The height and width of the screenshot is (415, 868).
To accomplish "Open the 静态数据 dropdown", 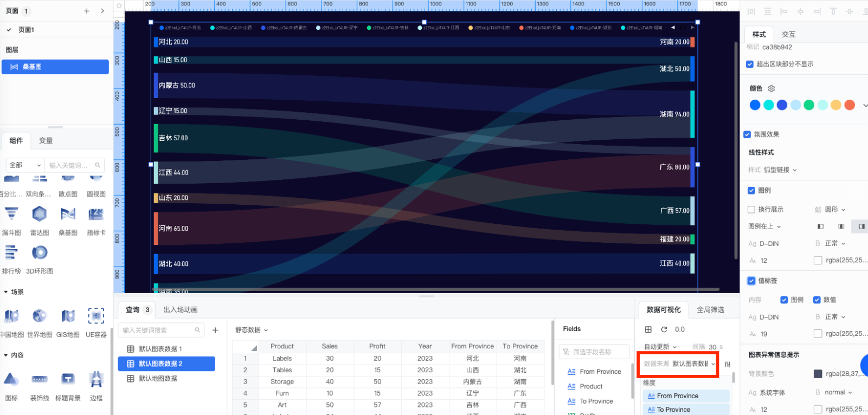I will [x=252, y=330].
